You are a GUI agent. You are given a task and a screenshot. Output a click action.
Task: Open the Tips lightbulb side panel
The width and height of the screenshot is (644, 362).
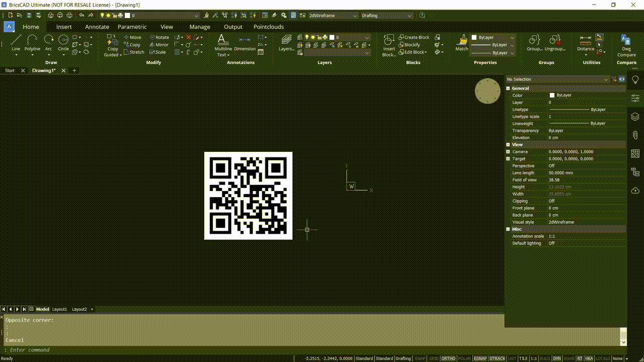(635, 80)
